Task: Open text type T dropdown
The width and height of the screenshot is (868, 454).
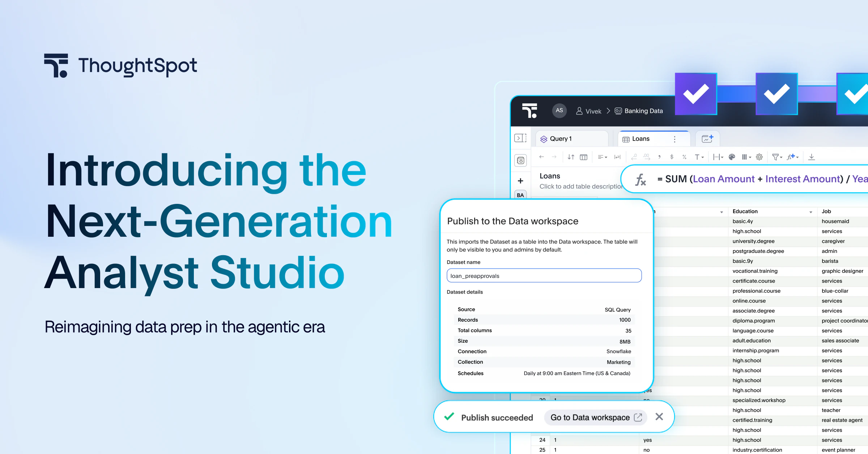Action: pos(699,157)
